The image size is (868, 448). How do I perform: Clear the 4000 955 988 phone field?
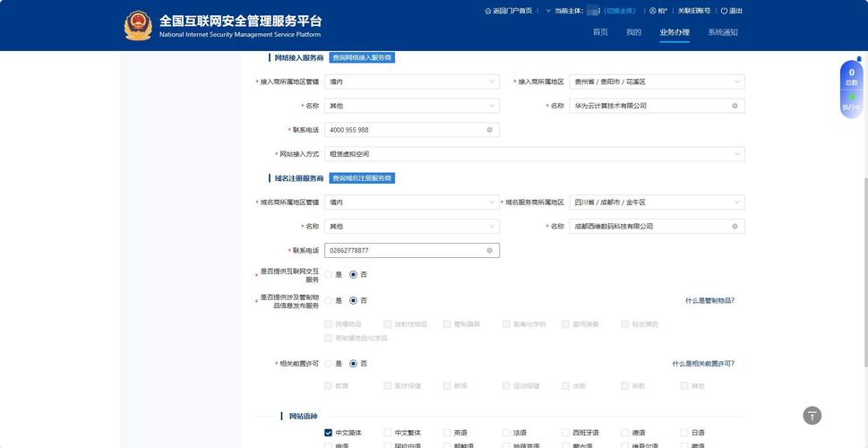tap(489, 130)
